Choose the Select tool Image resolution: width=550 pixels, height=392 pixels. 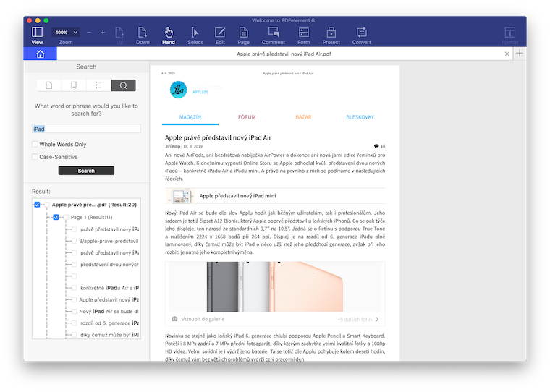click(195, 35)
